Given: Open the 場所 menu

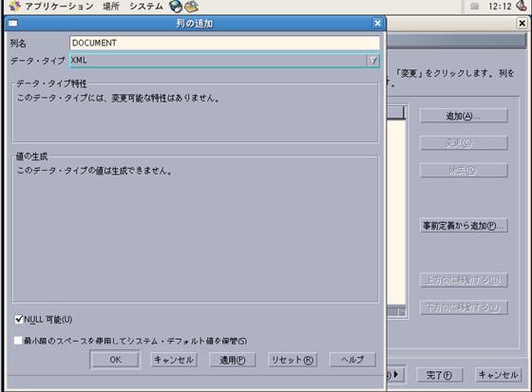Looking at the screenshot, I should (x=111, y=6).
